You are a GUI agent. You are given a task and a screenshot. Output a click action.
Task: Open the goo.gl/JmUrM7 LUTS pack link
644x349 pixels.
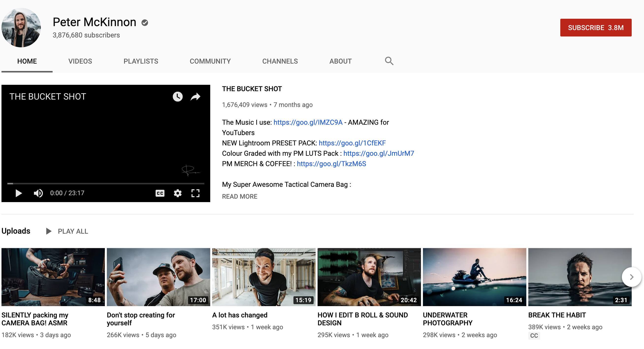(x=379, y=154)
